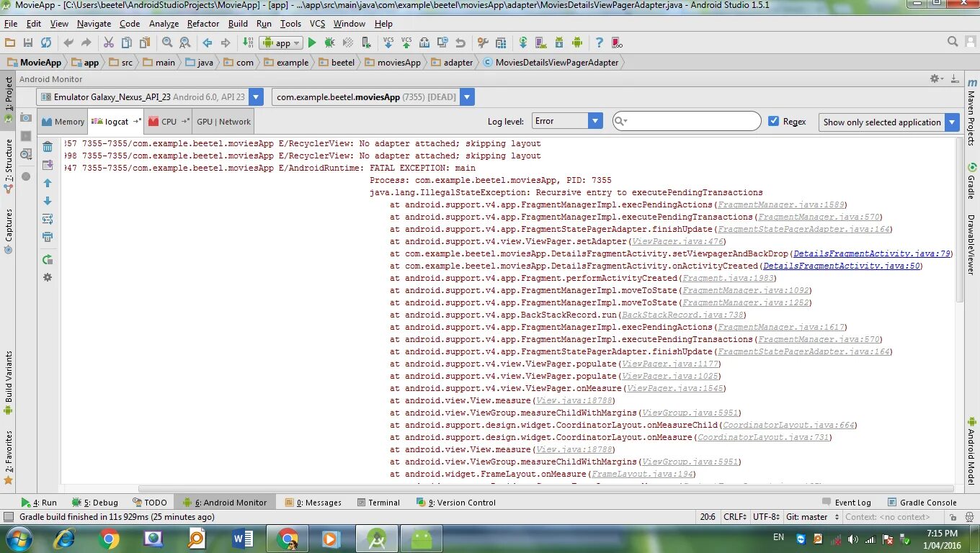980x553 pixels.
Task: Open the Show only selected application dropdown
Action: (889, 122)
